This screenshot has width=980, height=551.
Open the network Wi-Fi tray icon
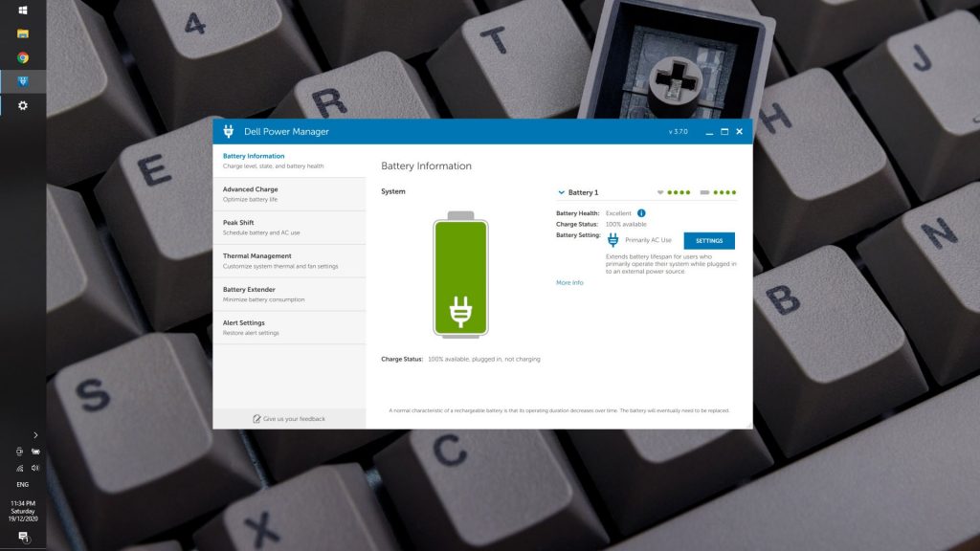(x=19, y=468)
